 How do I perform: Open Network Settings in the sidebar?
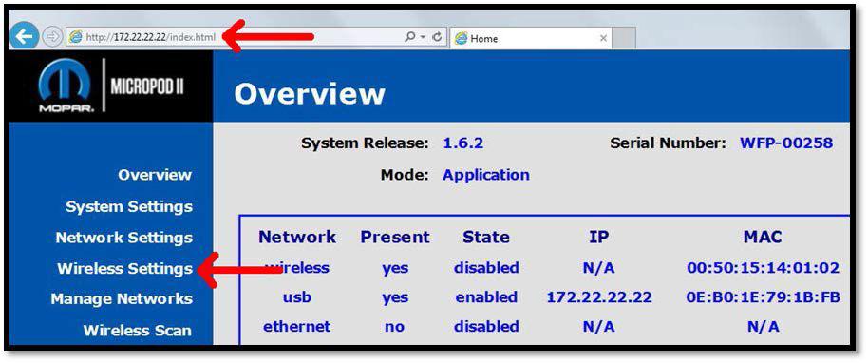point(124,238)
